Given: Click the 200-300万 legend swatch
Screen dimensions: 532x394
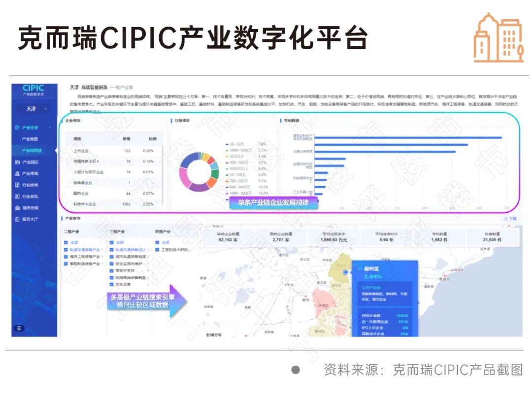Looking at the screenshot, I should point(227,181).
